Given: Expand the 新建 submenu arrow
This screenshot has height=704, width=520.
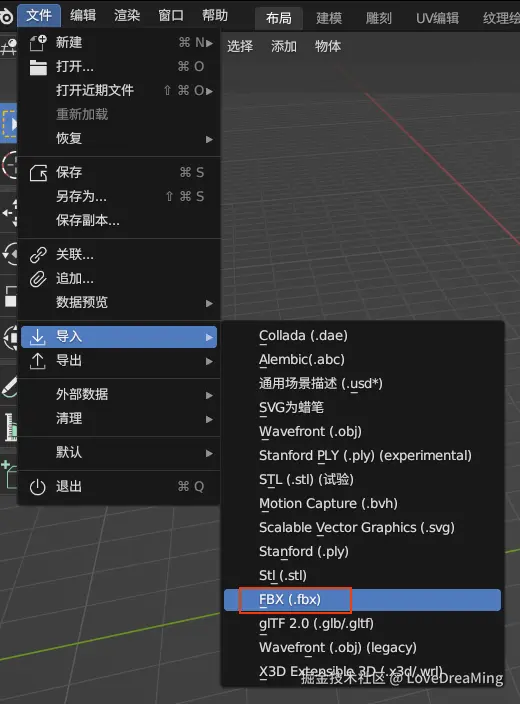Looking at the screenshot, I should pos(209,43).
